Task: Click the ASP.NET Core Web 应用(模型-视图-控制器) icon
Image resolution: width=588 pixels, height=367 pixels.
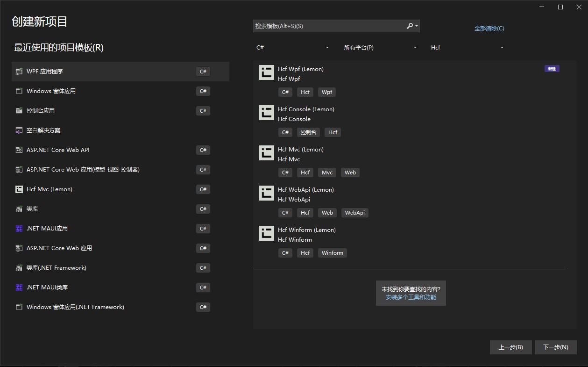Action: point(19,170)
